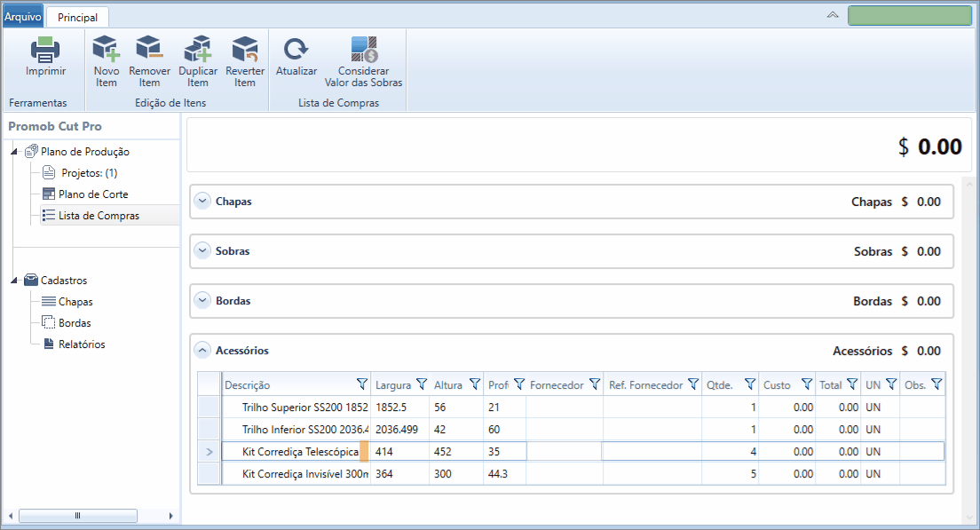Click the horizontal scrollbar thumb in the left panel
This screenshot has height=530, width=980.
coord(78,516)
